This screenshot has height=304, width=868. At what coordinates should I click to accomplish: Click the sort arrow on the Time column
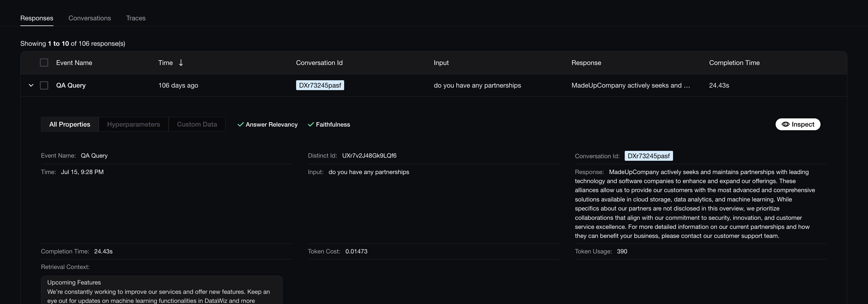(181, 62)
